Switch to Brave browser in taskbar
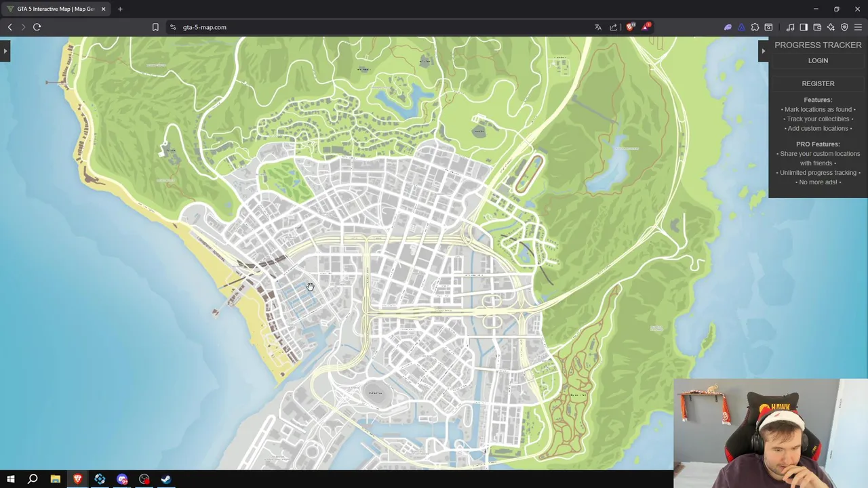Viewport: 868px width, 488px height. [77, 479]
